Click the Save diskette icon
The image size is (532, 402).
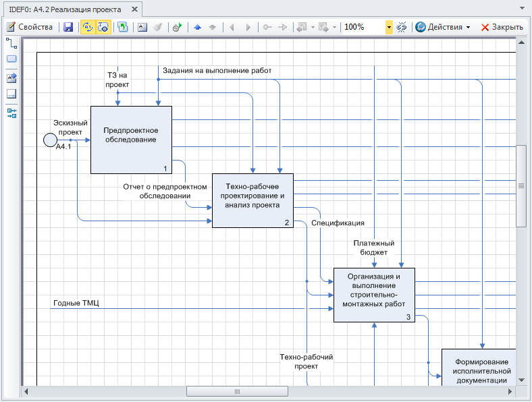click(68, 27)
